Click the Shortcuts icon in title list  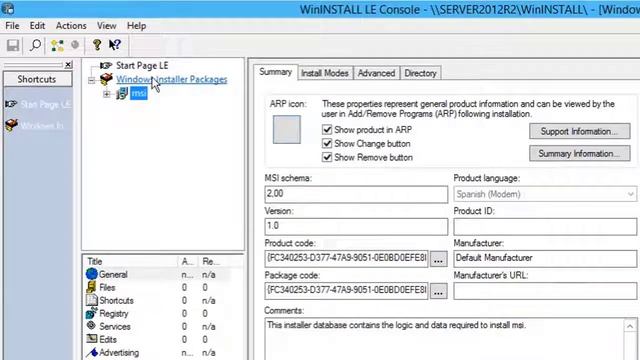(91, 300)
